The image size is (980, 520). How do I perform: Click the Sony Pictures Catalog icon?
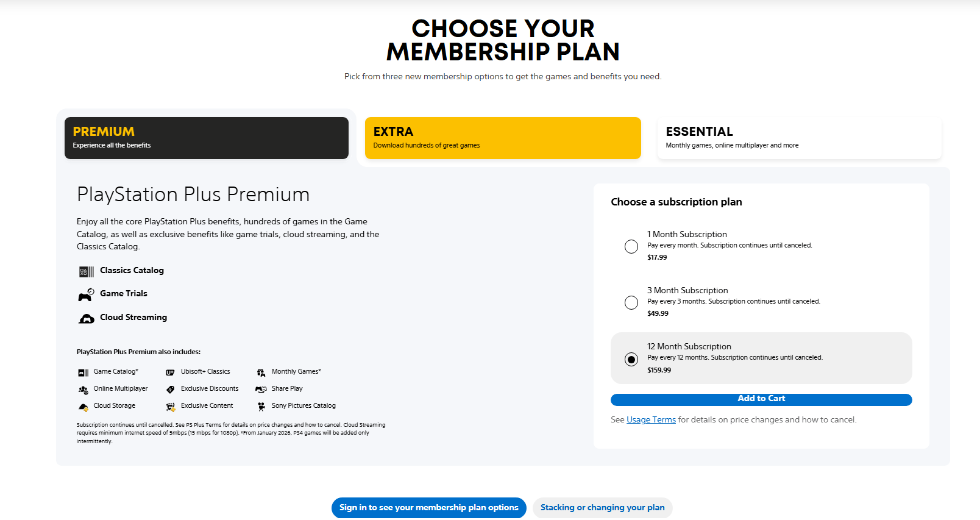[261, 407]
